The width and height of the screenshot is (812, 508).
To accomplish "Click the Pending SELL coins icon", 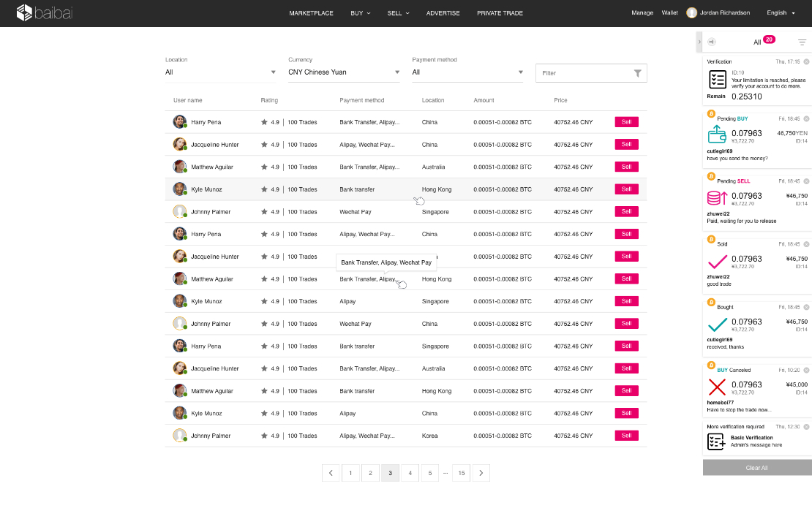I will [x=717, y=198].
